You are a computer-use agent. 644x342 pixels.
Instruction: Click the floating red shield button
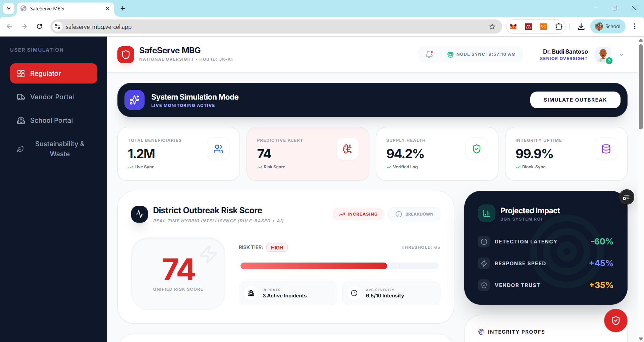[x=615, y=321]
